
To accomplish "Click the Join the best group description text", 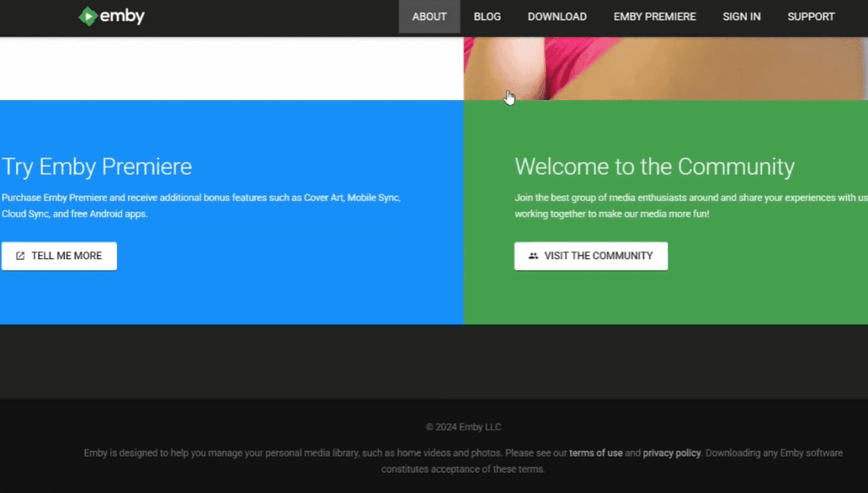I will 691,206.
